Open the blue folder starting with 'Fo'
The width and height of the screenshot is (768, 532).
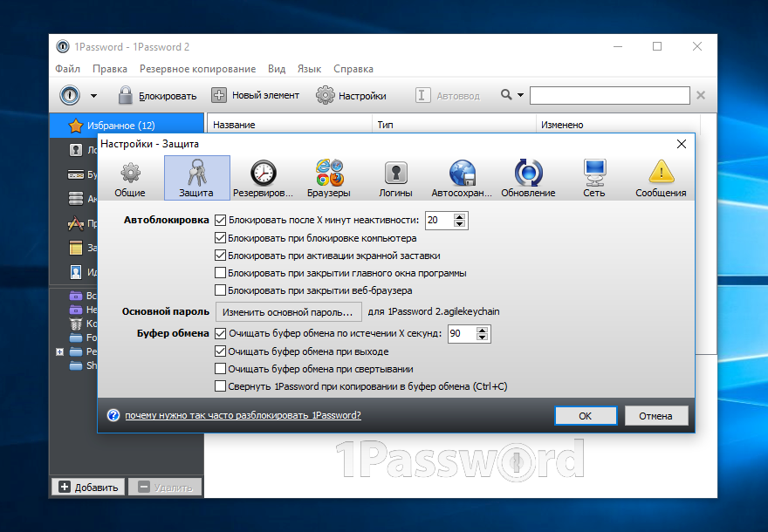coord(75,338)
